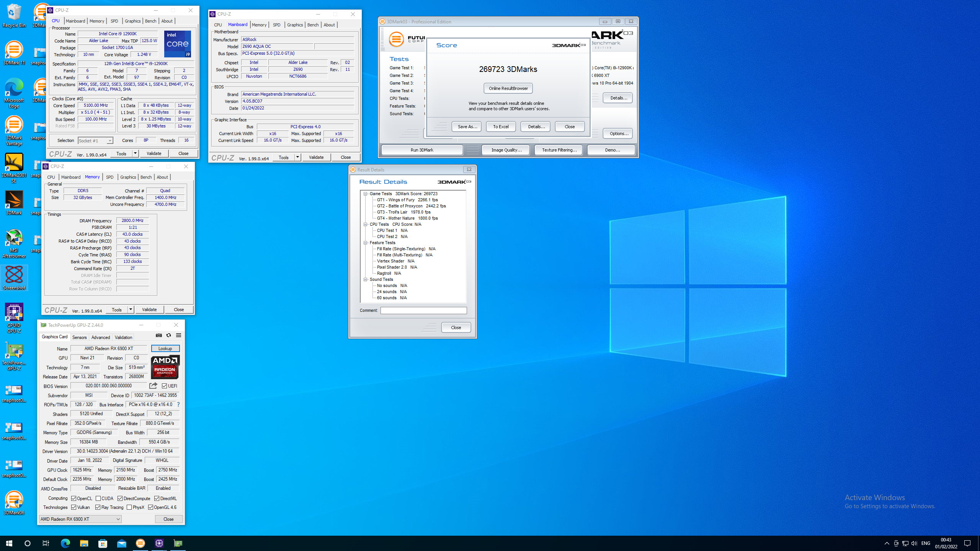
Task: Open taskbar Search circle icon
Action: coord(28,543)
